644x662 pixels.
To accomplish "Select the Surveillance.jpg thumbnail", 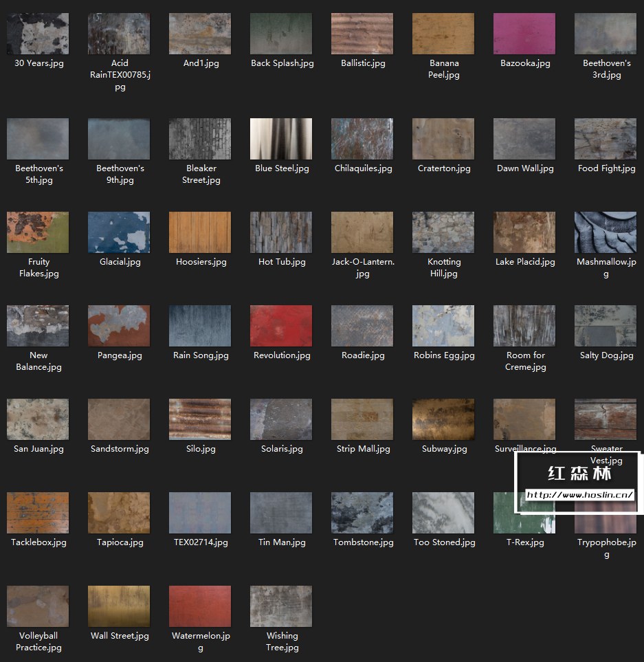I will (x=524, y=419).
